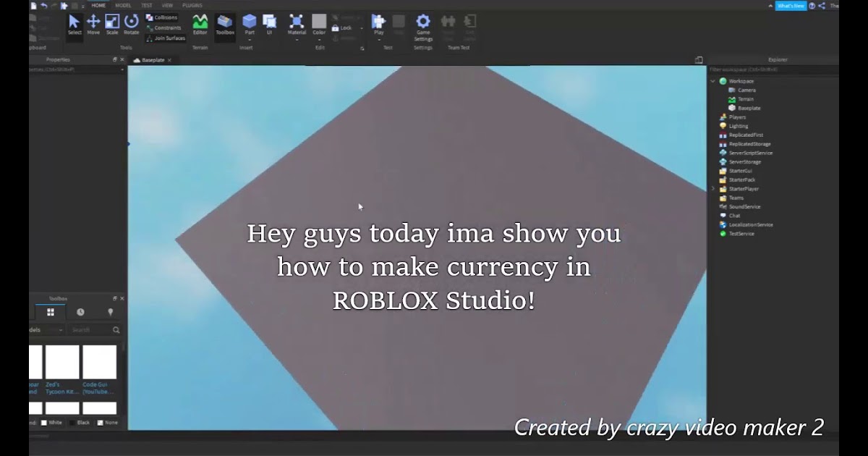Collapse the Workspace tree node
868x456 pixels.
click(712, 81)
